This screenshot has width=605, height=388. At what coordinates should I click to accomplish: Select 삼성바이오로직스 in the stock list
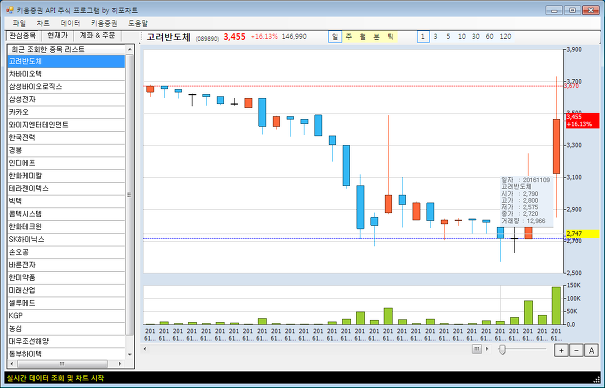pyautogui.click(x=66, y=87)
